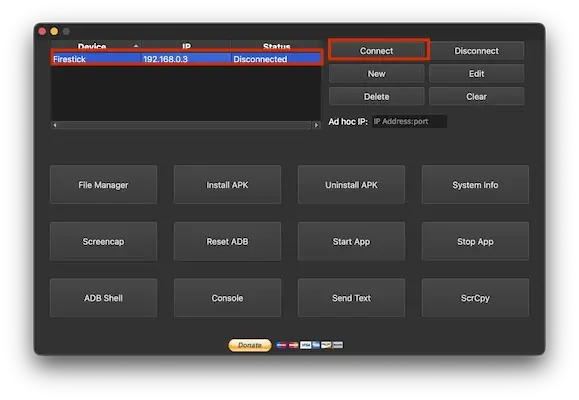Viewport: 579px width, 400px height.
Task: Click the device list right scroll arrow
Action: pos(316,125)
